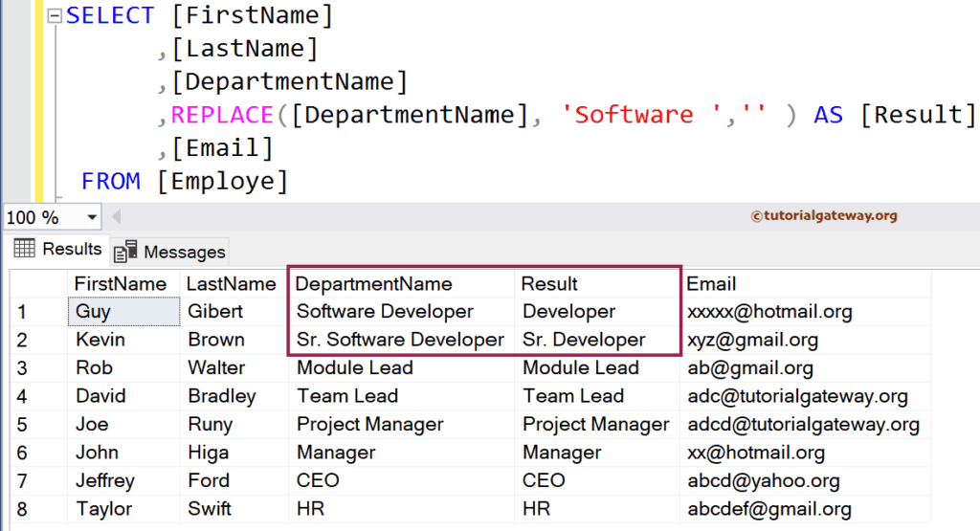Select the DepartmentName column header
This screenshot has width=980, height=531.
coord(401,283)
